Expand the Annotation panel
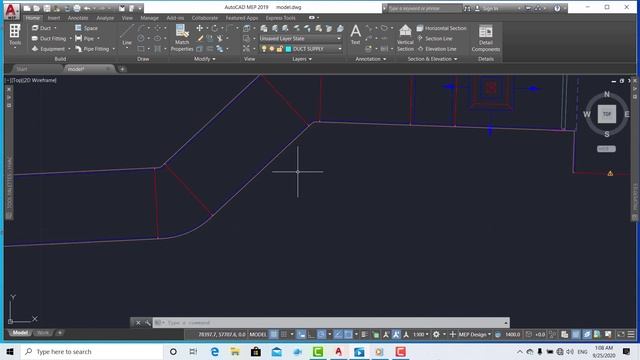The height and width of the screenshot is (360, 640). [x=371, y=59]
